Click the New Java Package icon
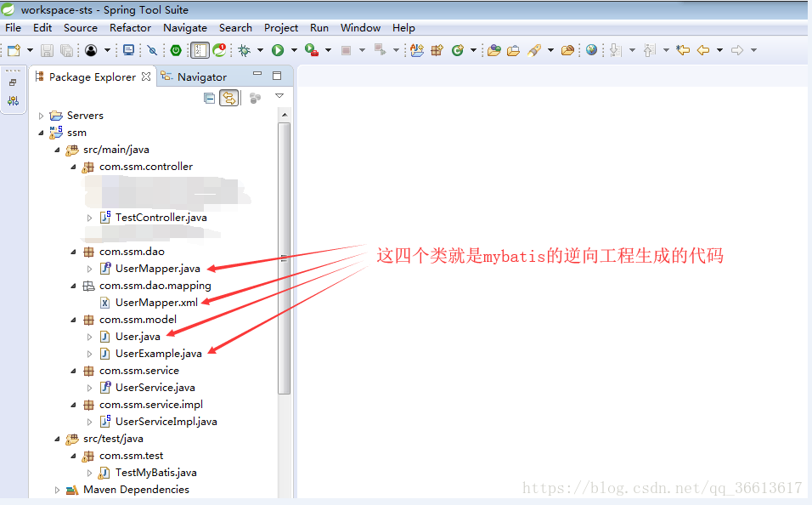 (x=437, y=50)
